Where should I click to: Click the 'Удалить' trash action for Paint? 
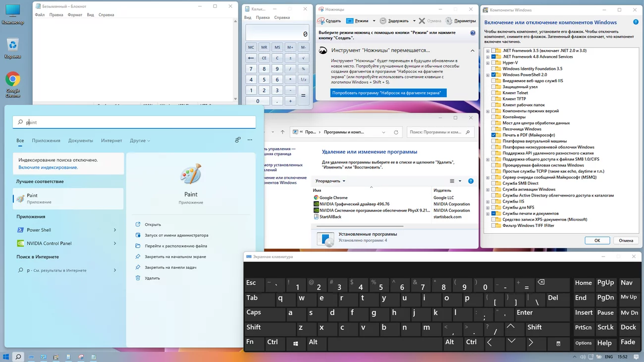point(138,278)
